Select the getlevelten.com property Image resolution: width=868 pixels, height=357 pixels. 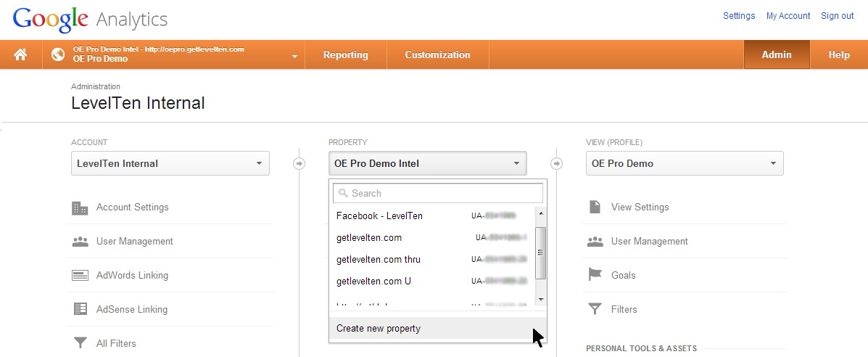pyautogui.click(x=432, y=238)
